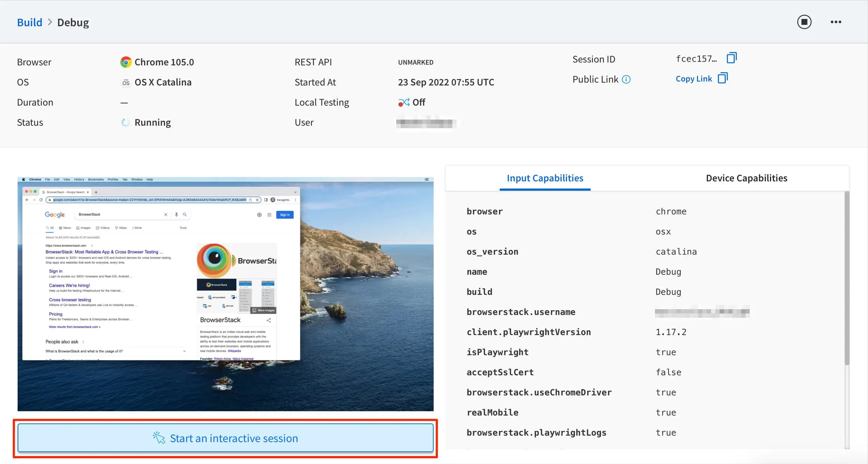Screen dimensions: 868x464
Task: Click the Chrome browser icon
Action: click(x=126, y=62)
